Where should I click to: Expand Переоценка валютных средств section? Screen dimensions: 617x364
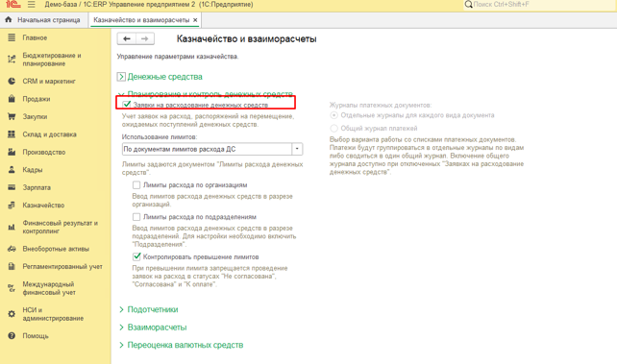click(x=121, y=345)
